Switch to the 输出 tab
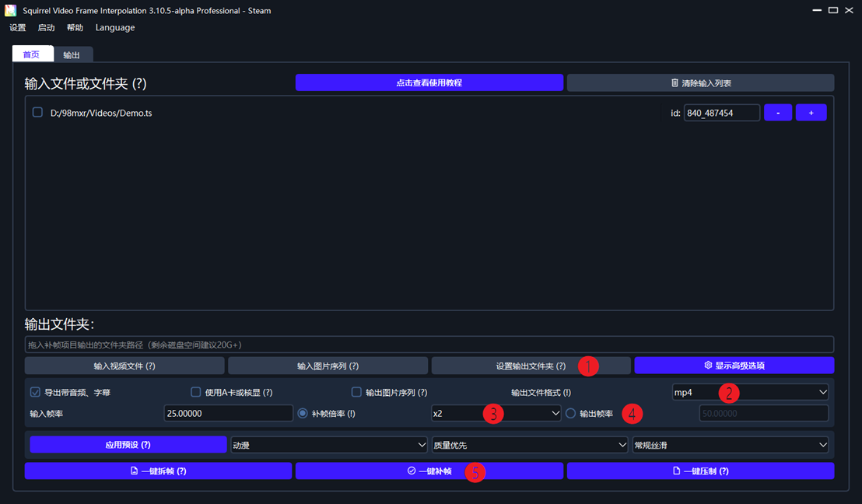Screen dimensions: 862x504 point(72,54)
